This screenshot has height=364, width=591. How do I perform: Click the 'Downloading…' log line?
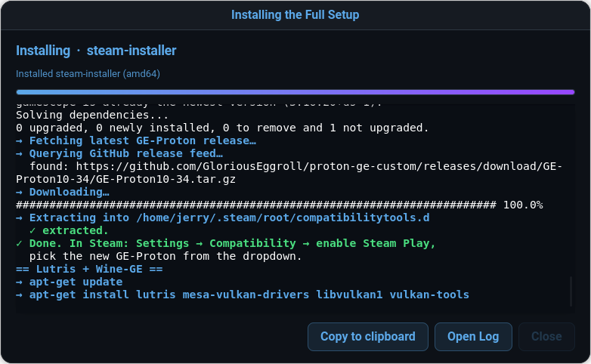(x=63, y=192)
